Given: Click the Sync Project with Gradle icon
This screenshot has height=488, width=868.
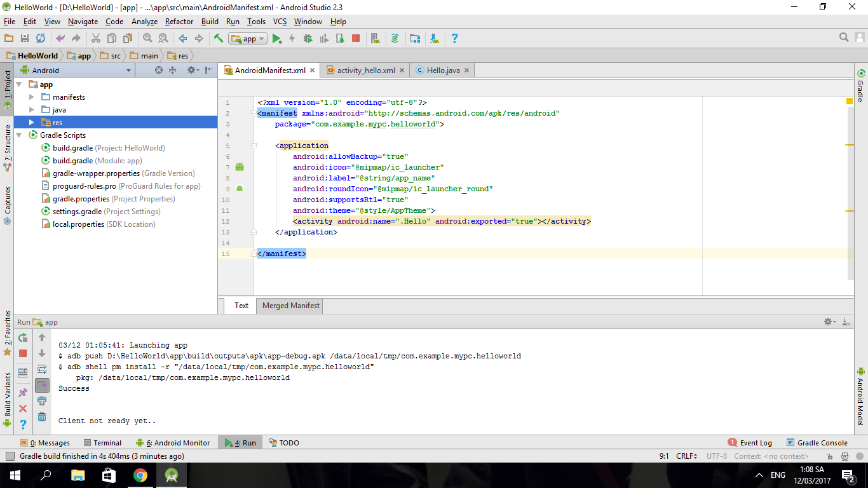Looking at the screenshot, I should tap(395, 39).
